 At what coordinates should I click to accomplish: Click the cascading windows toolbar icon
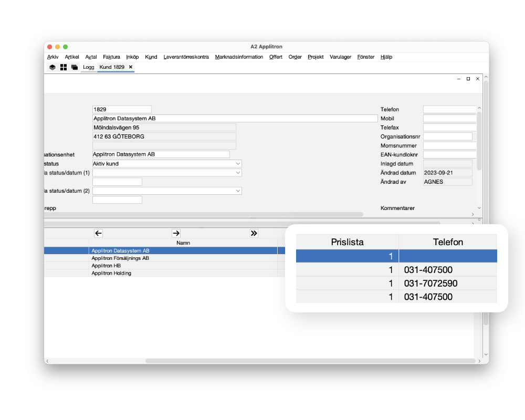(75, 67)
